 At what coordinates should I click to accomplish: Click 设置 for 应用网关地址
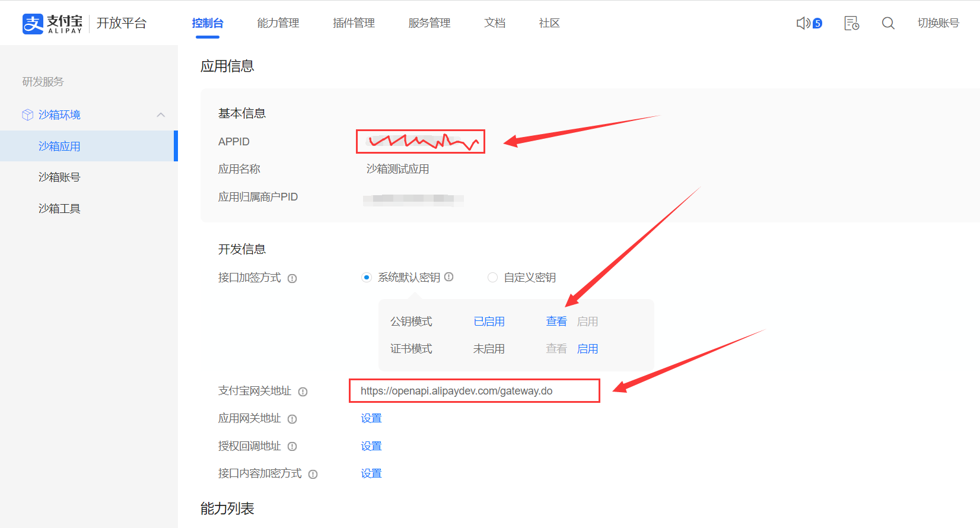(371, 418)
